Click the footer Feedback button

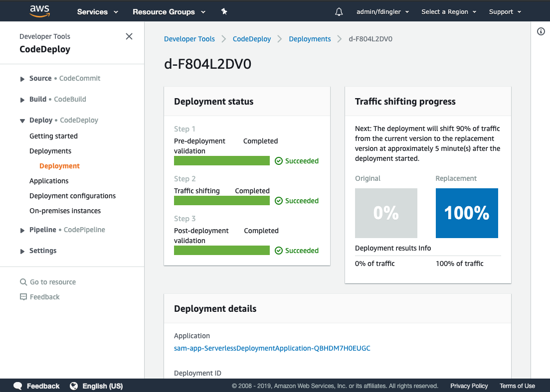[36, 386]
